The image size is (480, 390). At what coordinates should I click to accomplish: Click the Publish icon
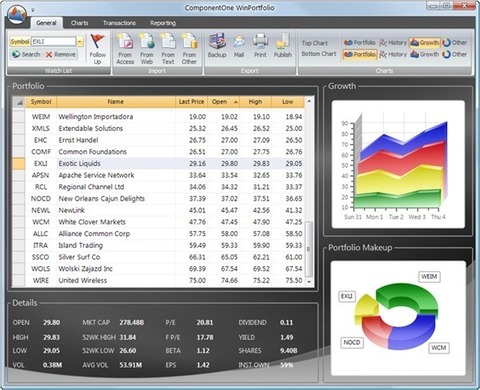point(283,41)
